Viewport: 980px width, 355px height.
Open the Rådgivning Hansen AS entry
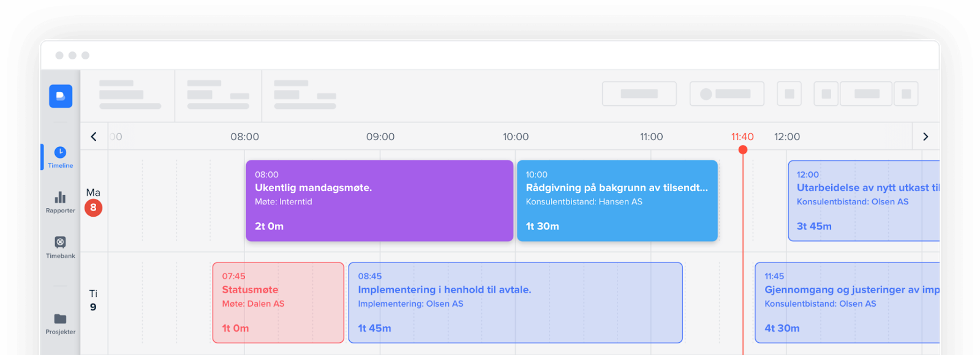[617, 201]
